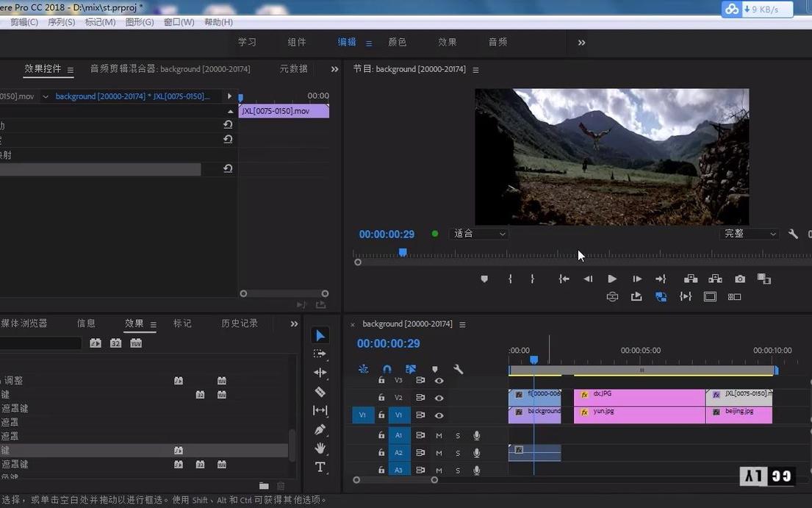Open Program Monitor panel menu

pos(476,70)
